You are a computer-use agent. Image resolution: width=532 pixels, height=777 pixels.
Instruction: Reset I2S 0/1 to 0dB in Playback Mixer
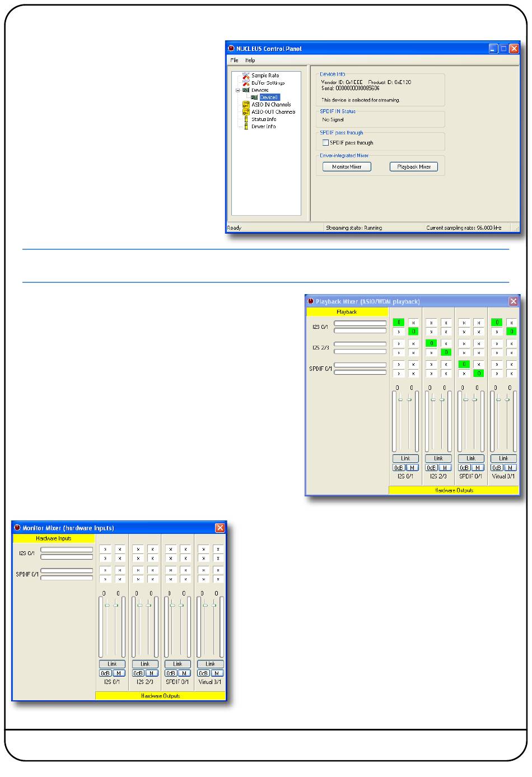(399, 468)
